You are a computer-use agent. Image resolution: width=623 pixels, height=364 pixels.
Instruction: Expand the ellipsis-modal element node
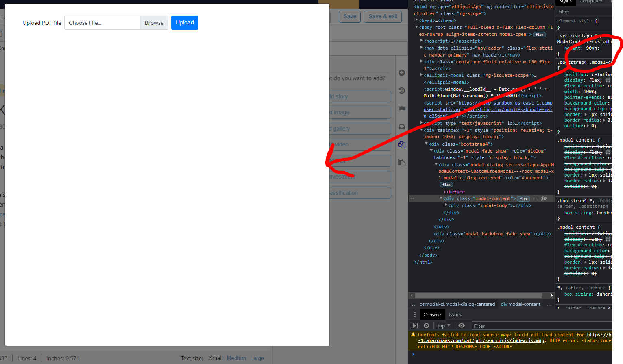click(x=421, y=75)
